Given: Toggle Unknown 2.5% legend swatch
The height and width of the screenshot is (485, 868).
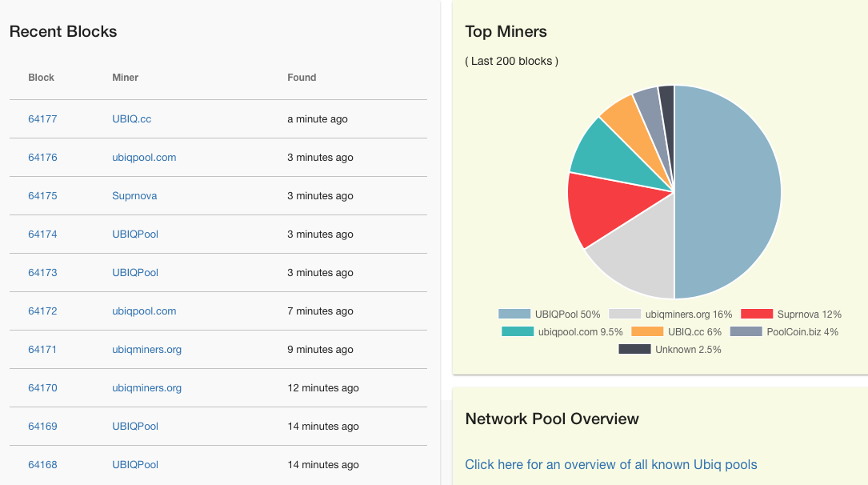Looking at the screenshot, I should click(x=634, y=350).
